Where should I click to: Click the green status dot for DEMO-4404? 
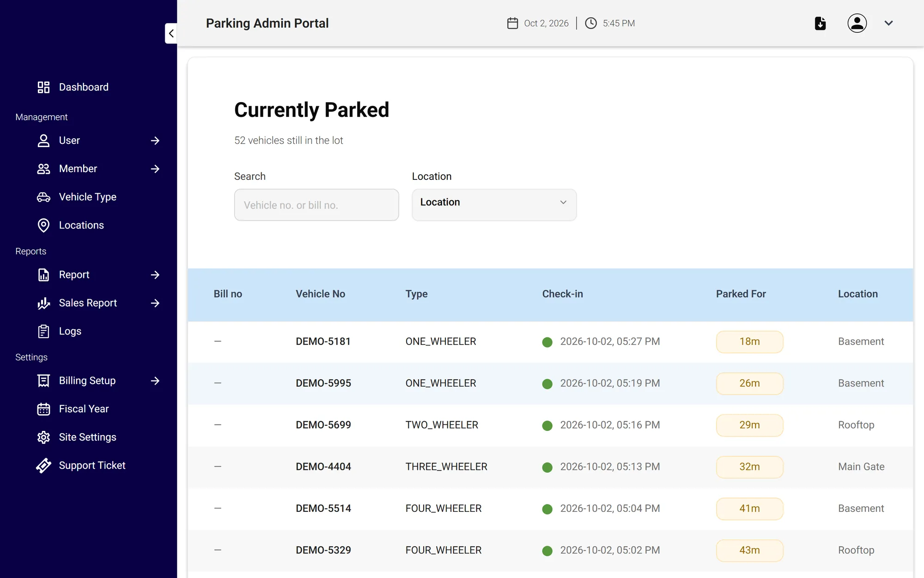[x=547, y=467]
